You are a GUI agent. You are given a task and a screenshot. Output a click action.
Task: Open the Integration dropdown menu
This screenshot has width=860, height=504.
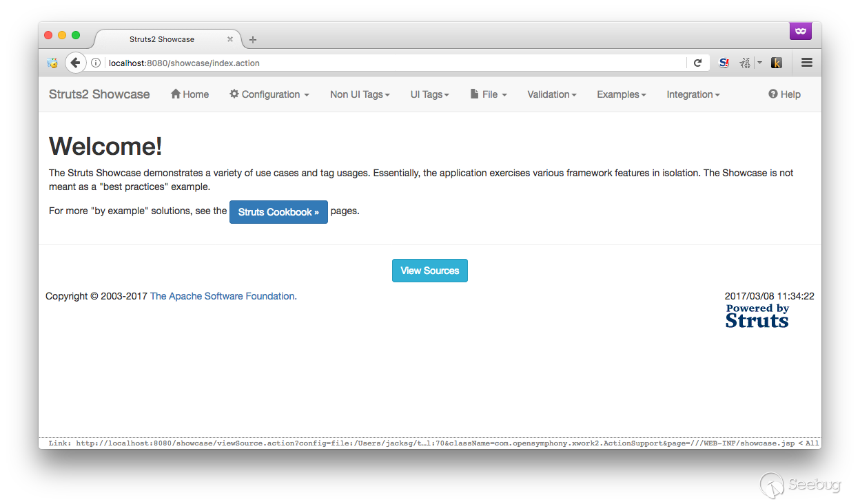pyautogui.click(x=693, y=94)
